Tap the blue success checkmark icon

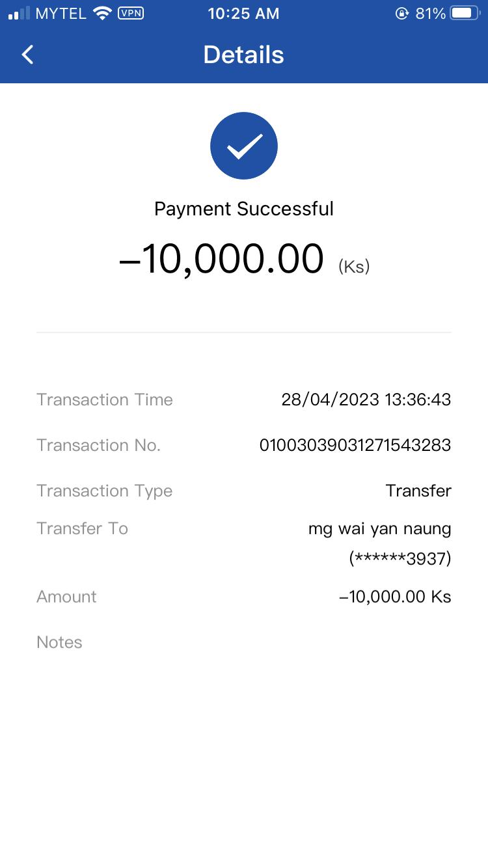244,146
